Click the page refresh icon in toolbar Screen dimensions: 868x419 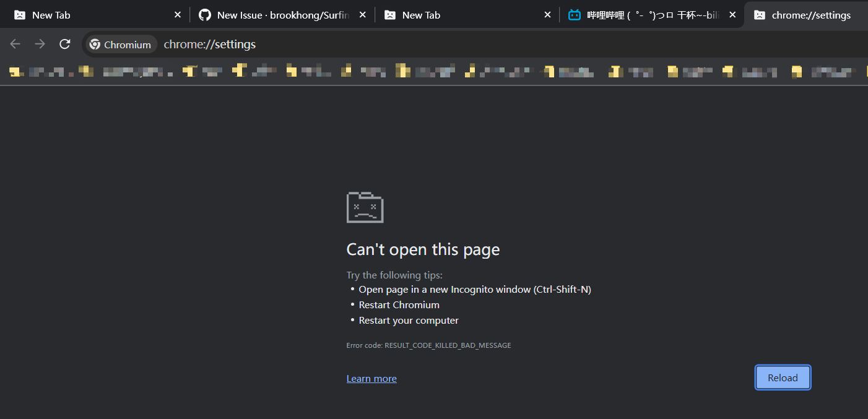(x=64, y=44)
